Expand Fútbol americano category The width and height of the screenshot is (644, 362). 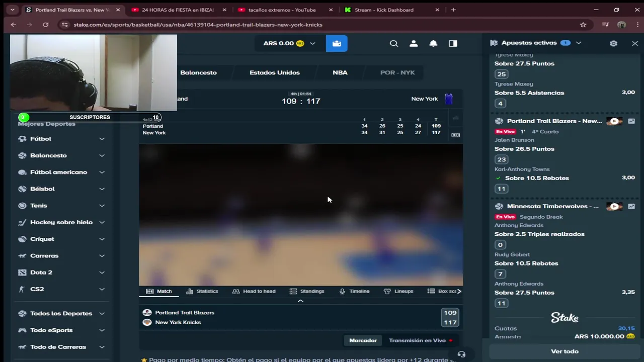[102, 172]
